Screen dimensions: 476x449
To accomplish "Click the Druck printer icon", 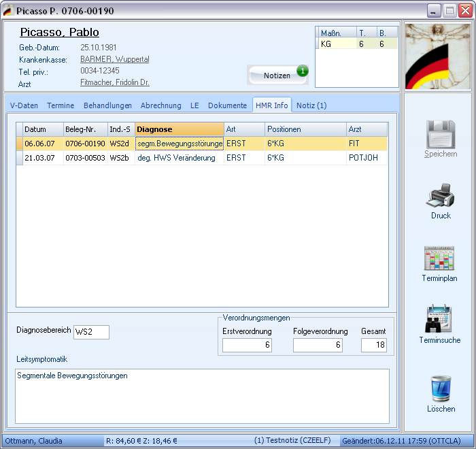I will (x=440, y=195).
